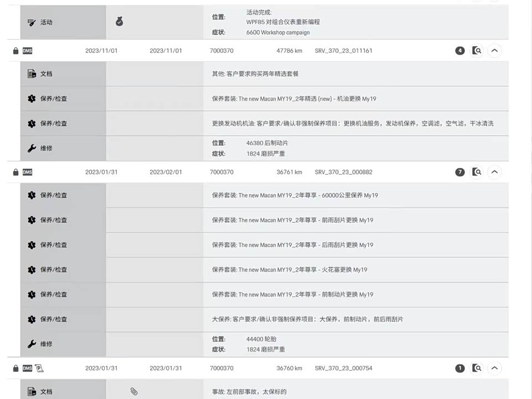
Task: Select text 更换发动机机油 客户要求 row
Action: click(352, 124)
